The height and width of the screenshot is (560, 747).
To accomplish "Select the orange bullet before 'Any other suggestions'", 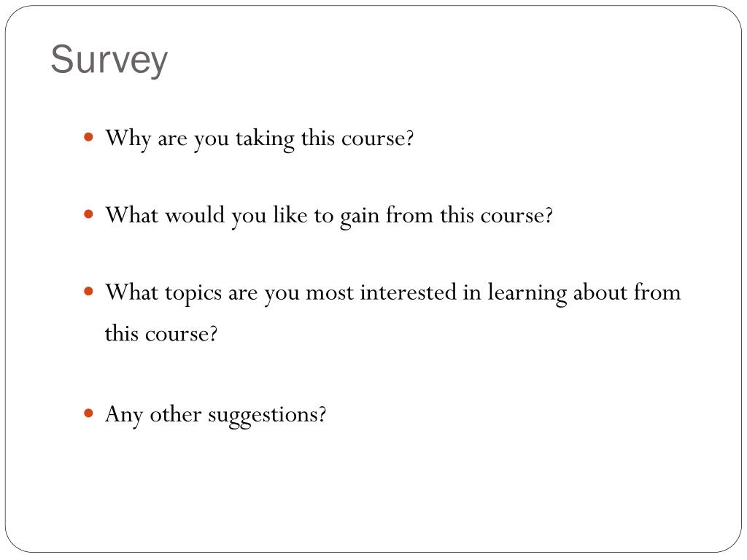I will click(x=88, y=413).
